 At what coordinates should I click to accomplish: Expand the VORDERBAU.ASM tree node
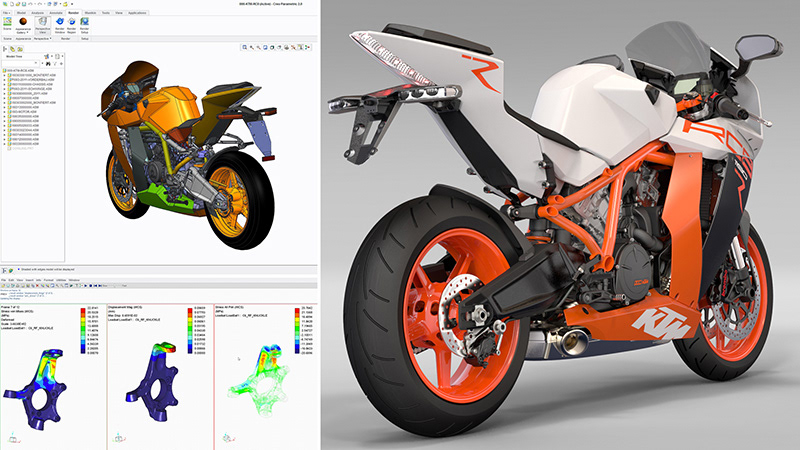click(5, 80)
